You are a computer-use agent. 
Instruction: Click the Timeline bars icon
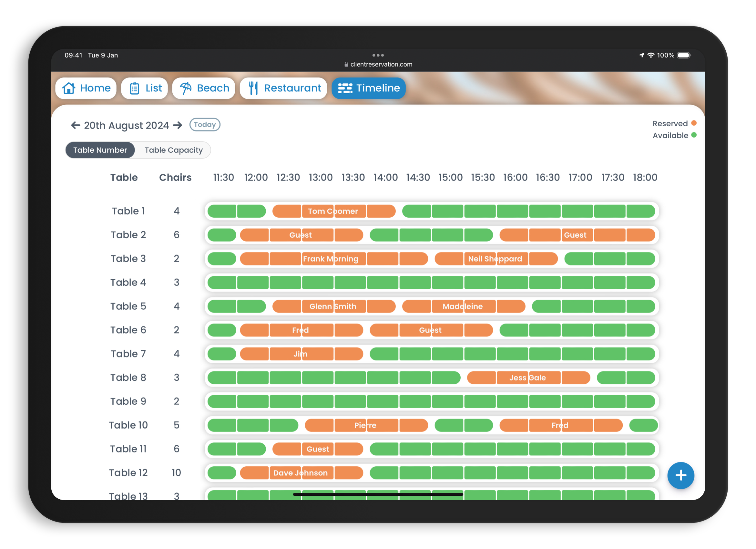tap(345, 88)
